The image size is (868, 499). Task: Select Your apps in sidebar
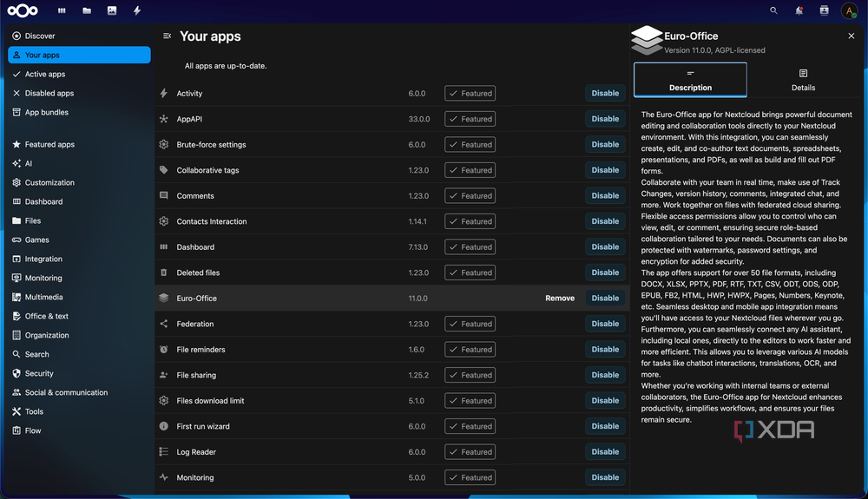pyautogui.click(x=79, y=55)
